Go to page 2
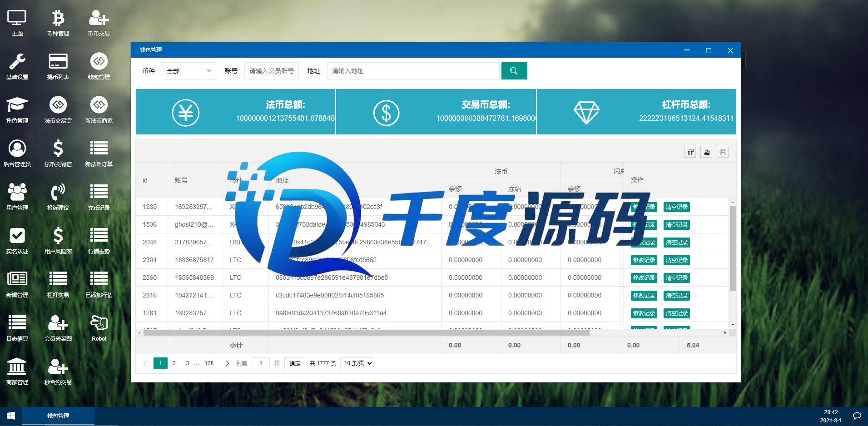The height and width of the screenshot is (426, 868). (x=174, y=363)
